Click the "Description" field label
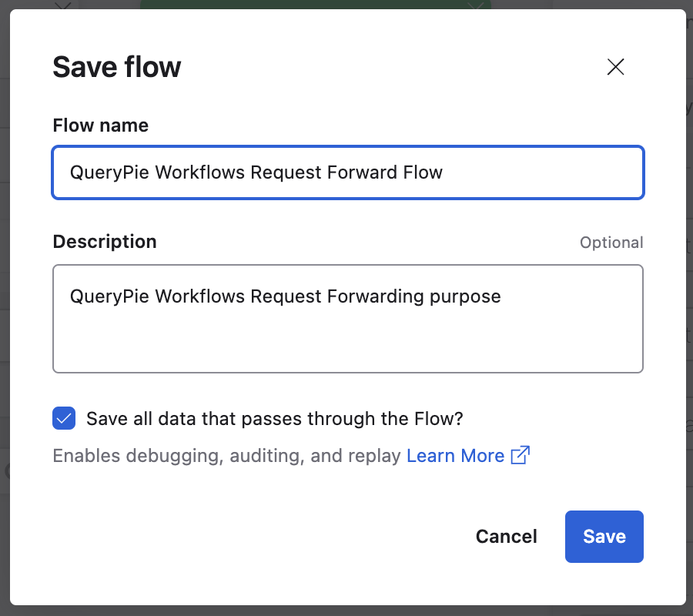 pos(104,242)
